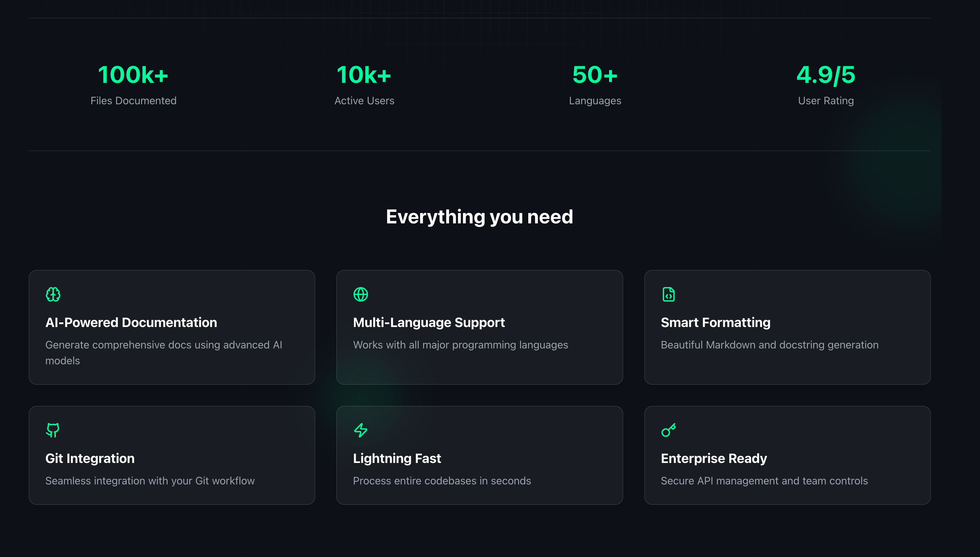980x557 pixels.
Task: Click 'Secure API management and team controls' text
Action: point(764,480)
